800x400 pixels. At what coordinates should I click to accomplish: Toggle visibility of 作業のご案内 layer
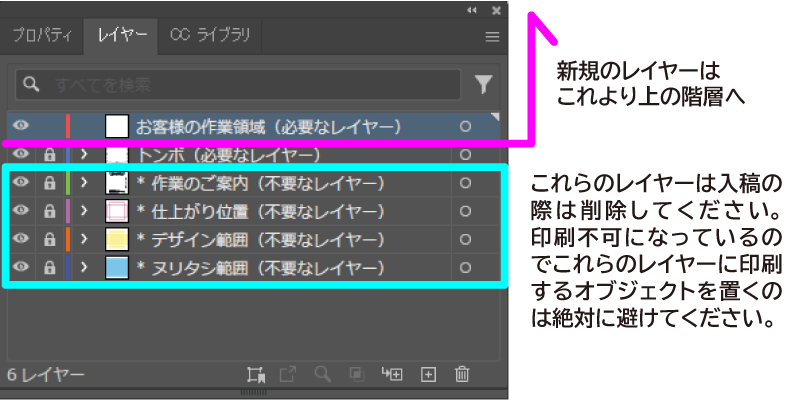pyautogui.click(x=20, y=182)
